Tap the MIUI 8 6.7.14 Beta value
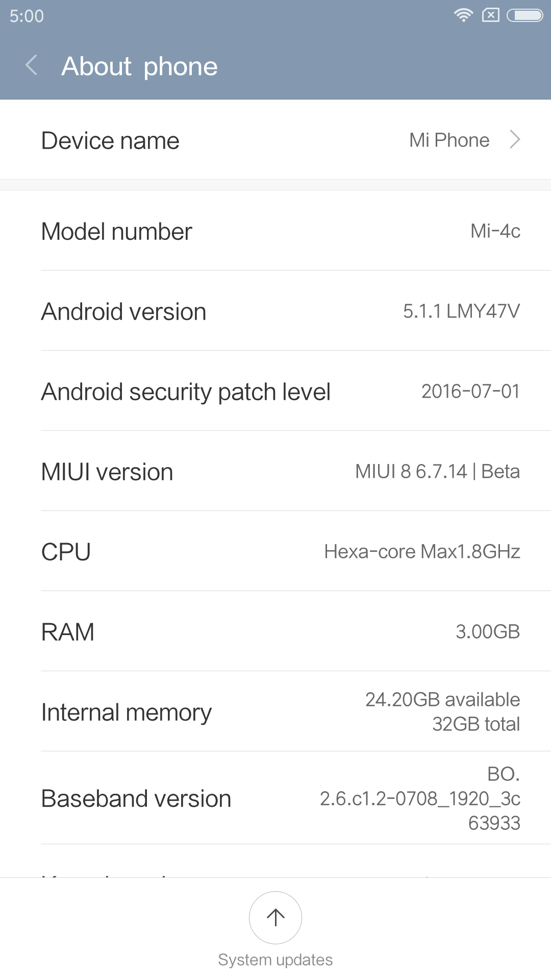 coord(437,472)
